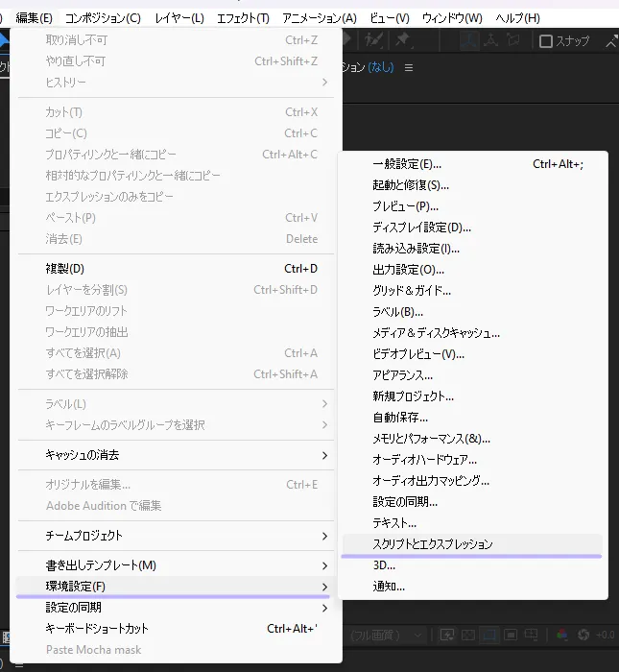Open グリッド＆ガイド... preferences
Screen dimensions: 619x672
pos(472,291)
